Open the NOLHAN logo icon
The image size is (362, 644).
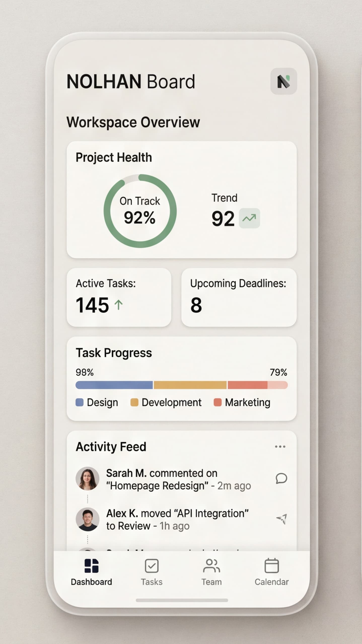pos(283,82)
